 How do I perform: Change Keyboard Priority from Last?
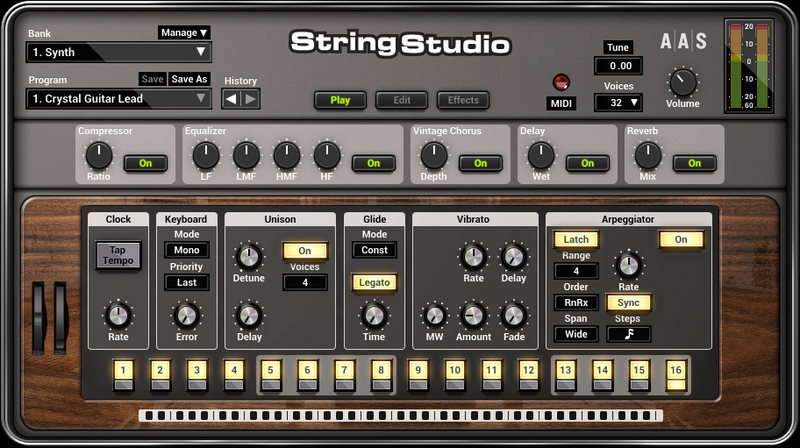tap(187, 282)
